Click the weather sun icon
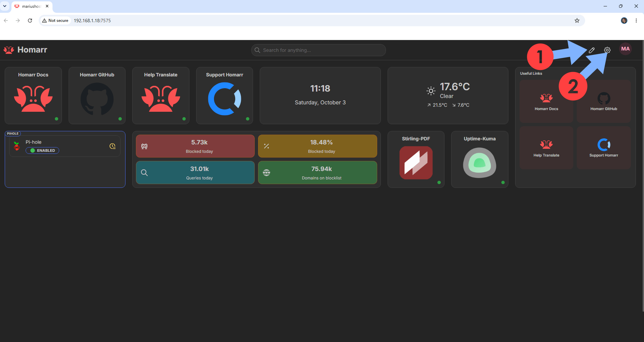Screen dimensions: 644x342 tap(431, 91)
